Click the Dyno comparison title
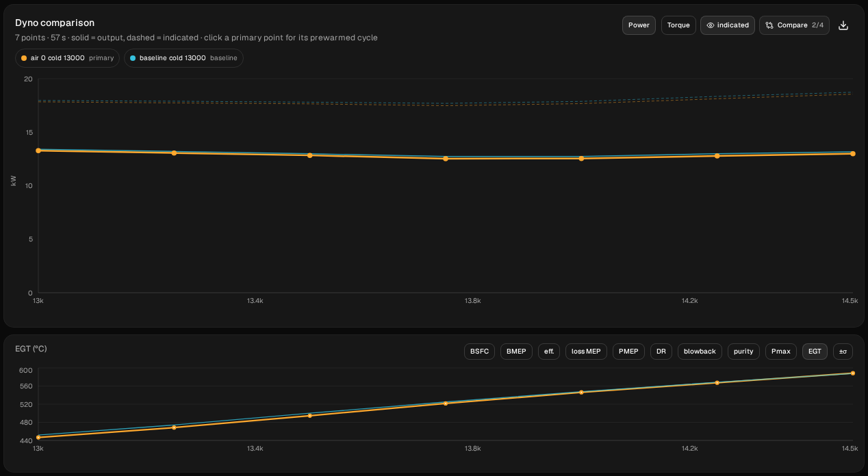868x476 pixels. 55,23
